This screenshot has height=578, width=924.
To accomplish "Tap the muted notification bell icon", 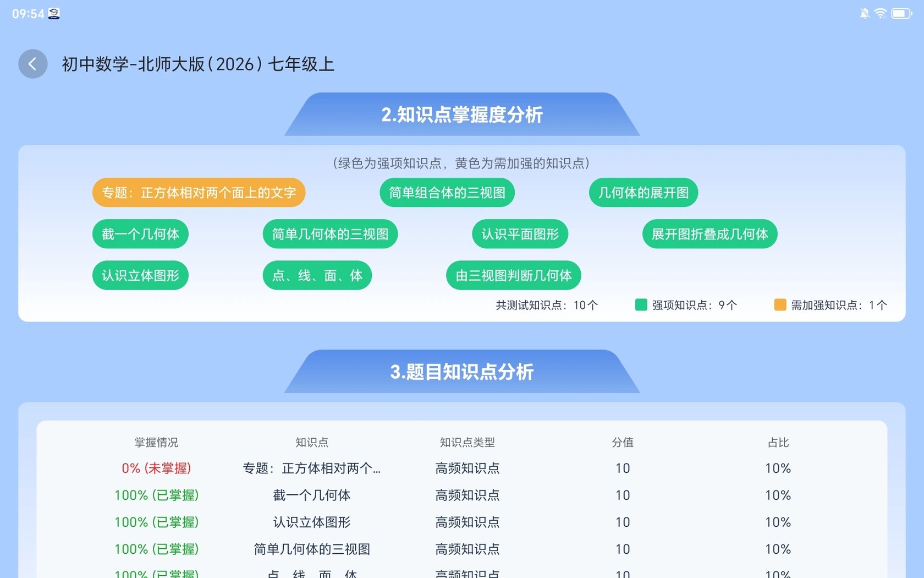I will click(865, 13).
